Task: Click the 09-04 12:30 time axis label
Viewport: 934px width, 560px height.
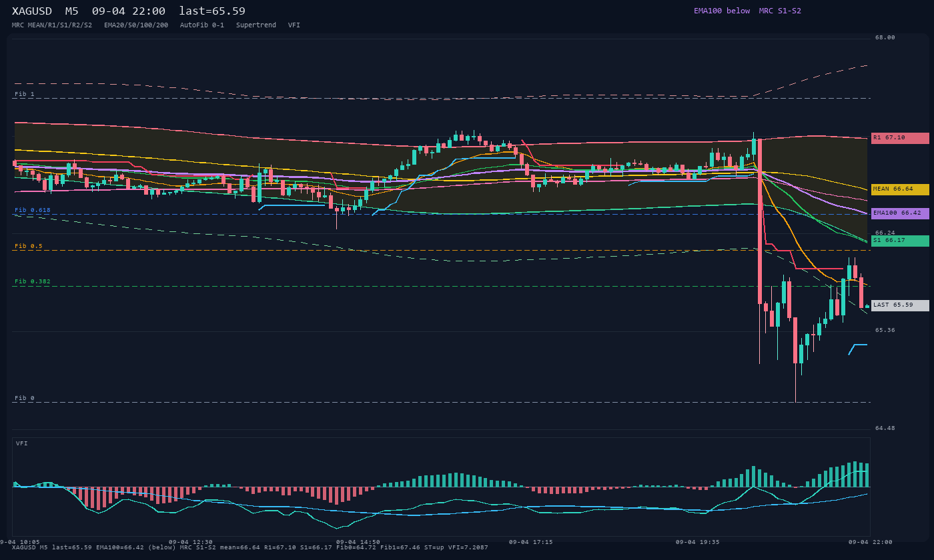Action: (x=191, y=542)
